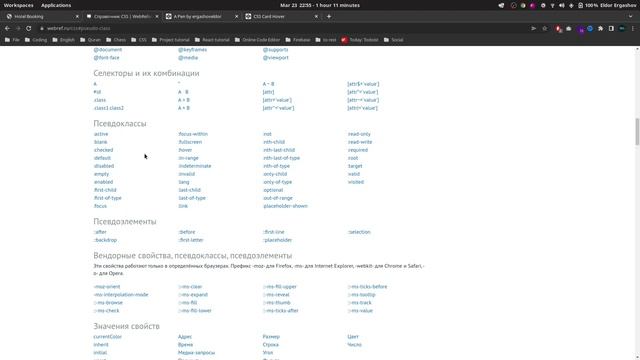The width and height of the screenshot is (640, 360).
Task: Click the page vertical scrollbar thumb
Action: pos(637,131)
